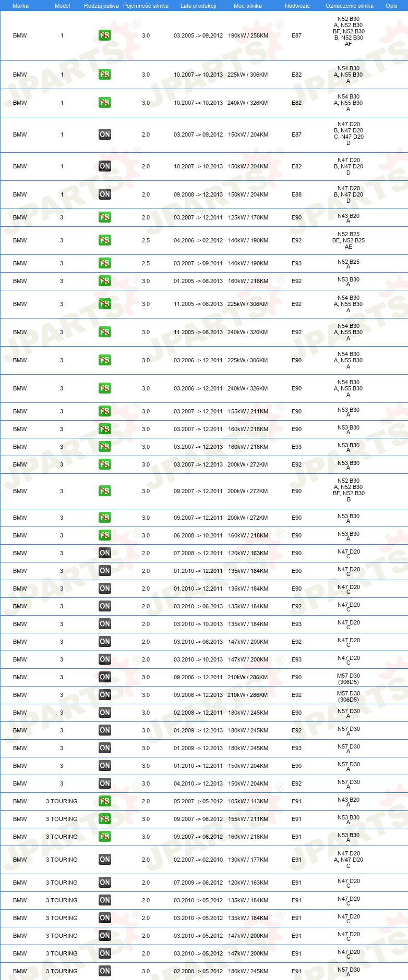Click the '02.2007 -> 02.2010' date cell
The image size is (408, 980).
point(198,860)
